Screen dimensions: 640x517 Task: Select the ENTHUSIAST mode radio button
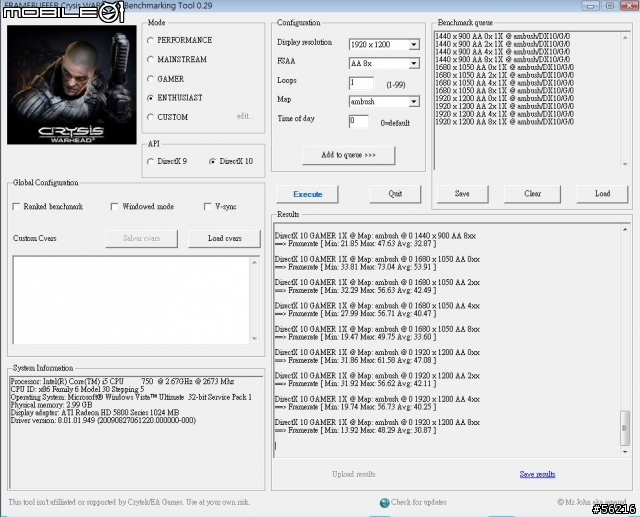150,98
